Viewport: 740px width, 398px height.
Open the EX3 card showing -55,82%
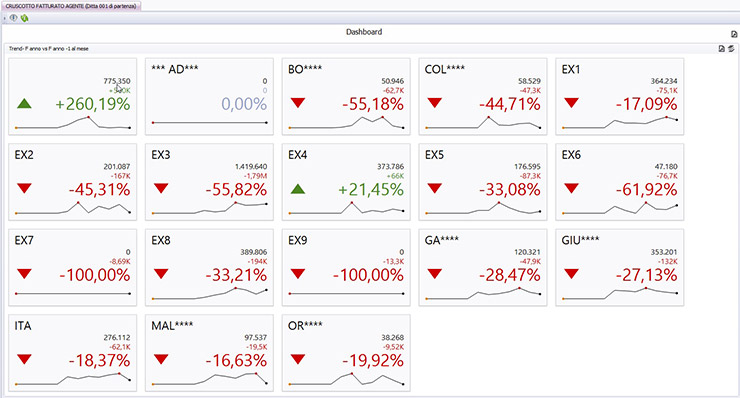[210, 182]
